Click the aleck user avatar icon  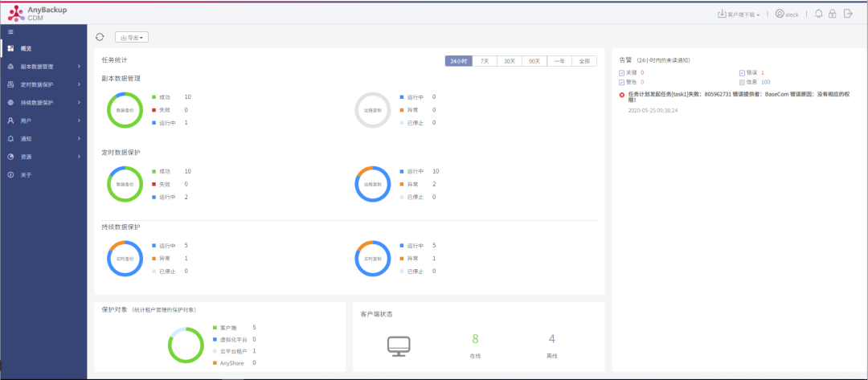point(780,14)
